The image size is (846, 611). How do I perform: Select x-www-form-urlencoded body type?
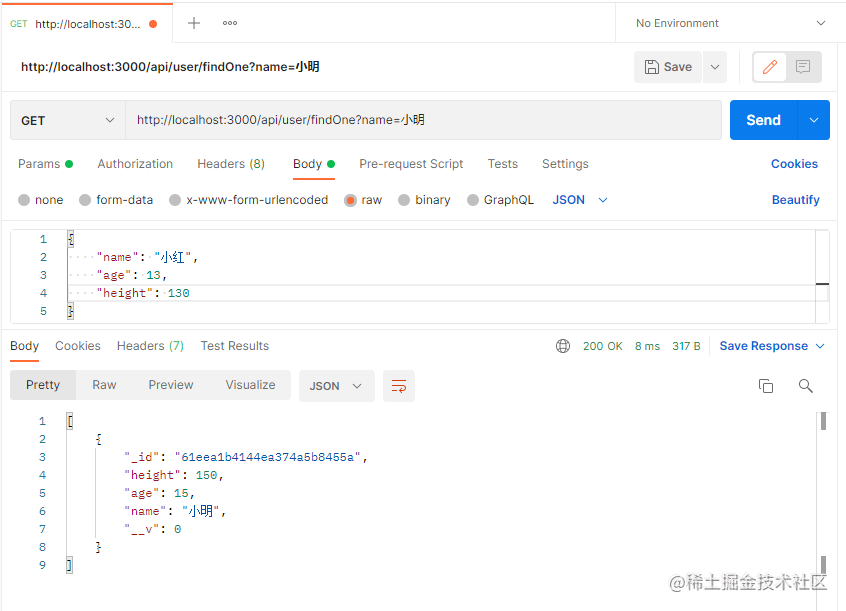pyautogui.click(x=249, y=200)
